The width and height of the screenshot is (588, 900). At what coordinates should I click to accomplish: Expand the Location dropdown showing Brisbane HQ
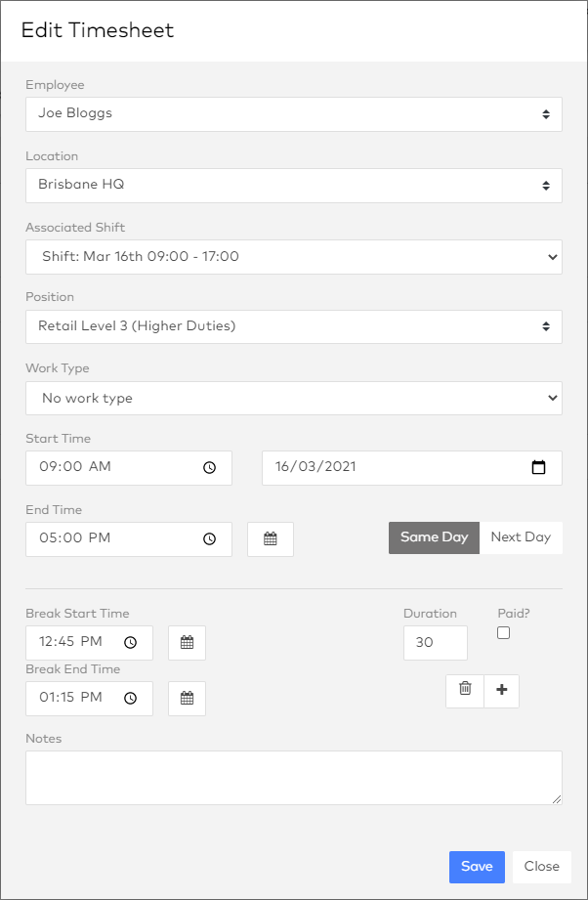point(293,185)
